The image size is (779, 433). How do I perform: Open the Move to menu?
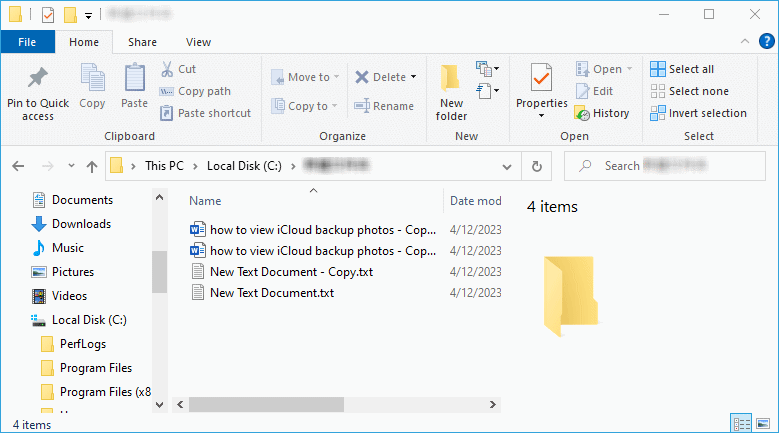coord(305,77)
